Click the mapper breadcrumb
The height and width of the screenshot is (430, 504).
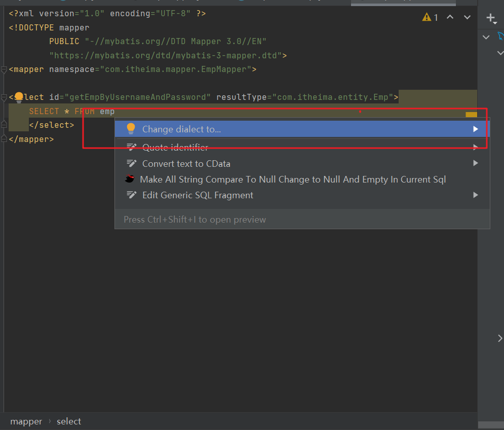pyautogui.click(x=26, y=421)
